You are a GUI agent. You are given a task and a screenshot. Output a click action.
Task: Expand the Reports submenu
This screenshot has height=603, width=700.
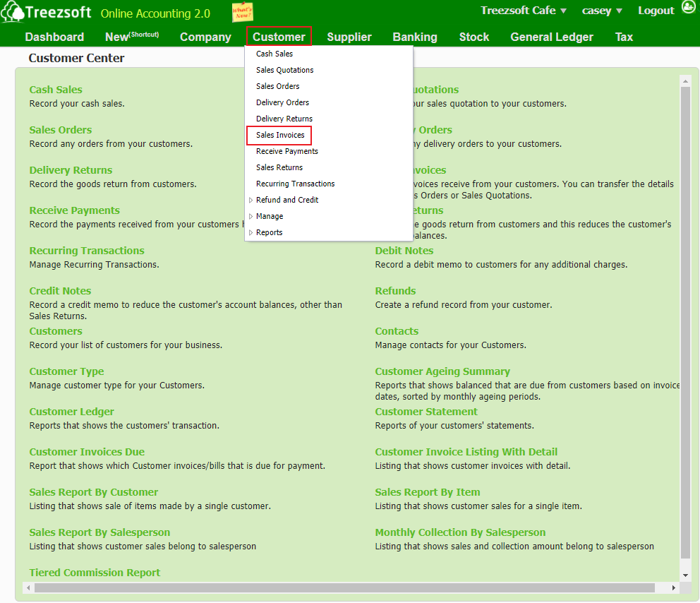(269, 232)
